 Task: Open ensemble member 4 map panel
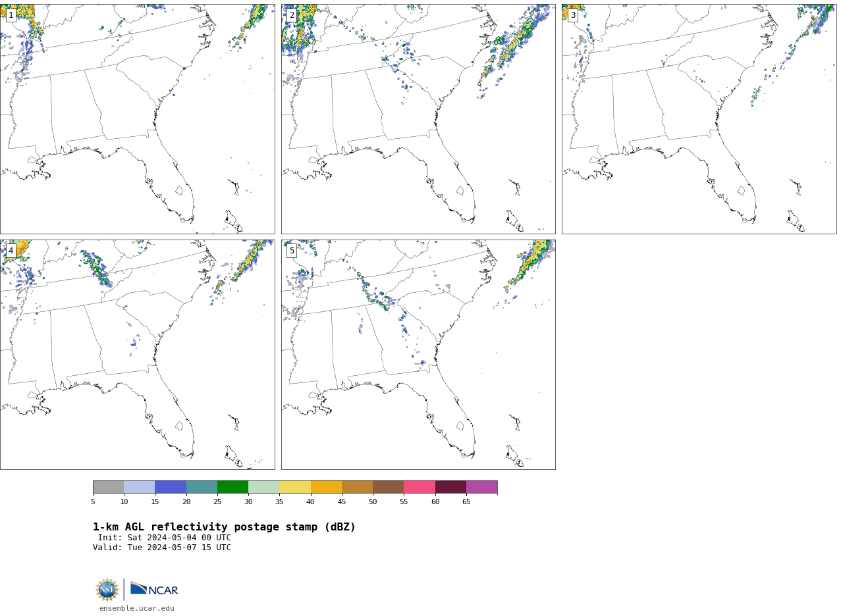138,355
